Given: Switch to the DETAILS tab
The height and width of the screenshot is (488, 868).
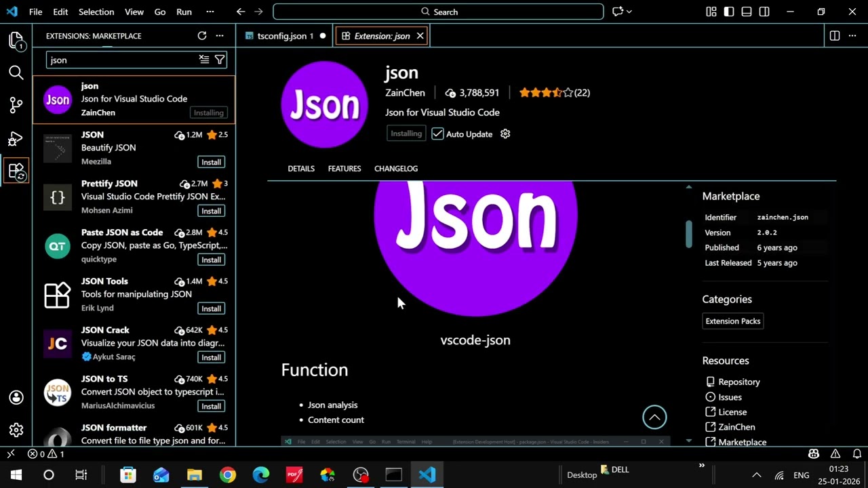Looking at the screenshot, I should [x=301, y=169].
